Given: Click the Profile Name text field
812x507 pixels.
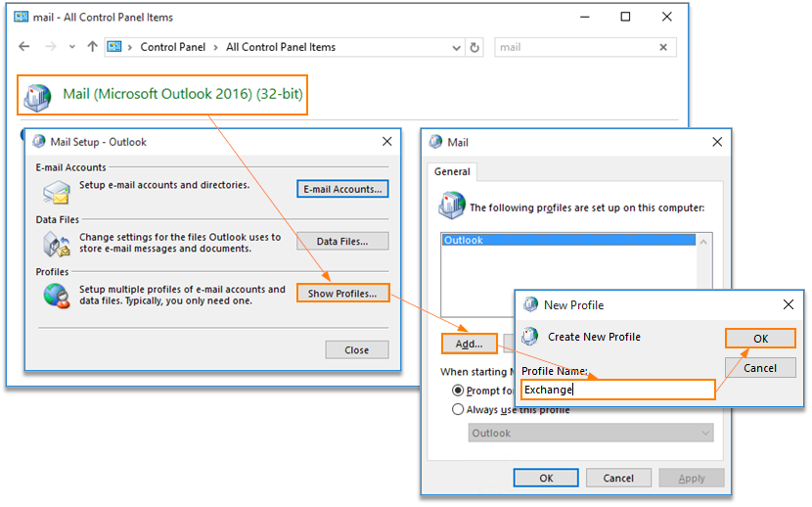Looking at the screenshot, I should (x=617, y=390).
